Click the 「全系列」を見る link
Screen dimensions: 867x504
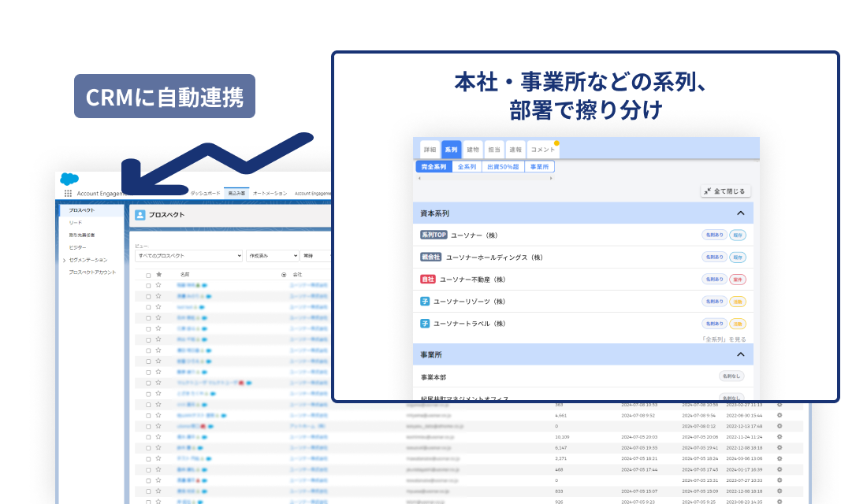[x=724, y=339]
